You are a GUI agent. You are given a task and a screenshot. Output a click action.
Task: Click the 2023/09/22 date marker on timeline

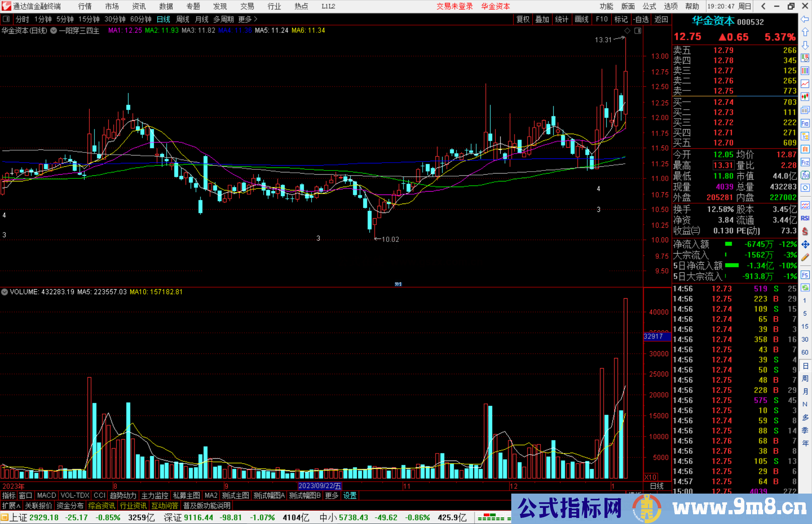(x=320, y=486)
